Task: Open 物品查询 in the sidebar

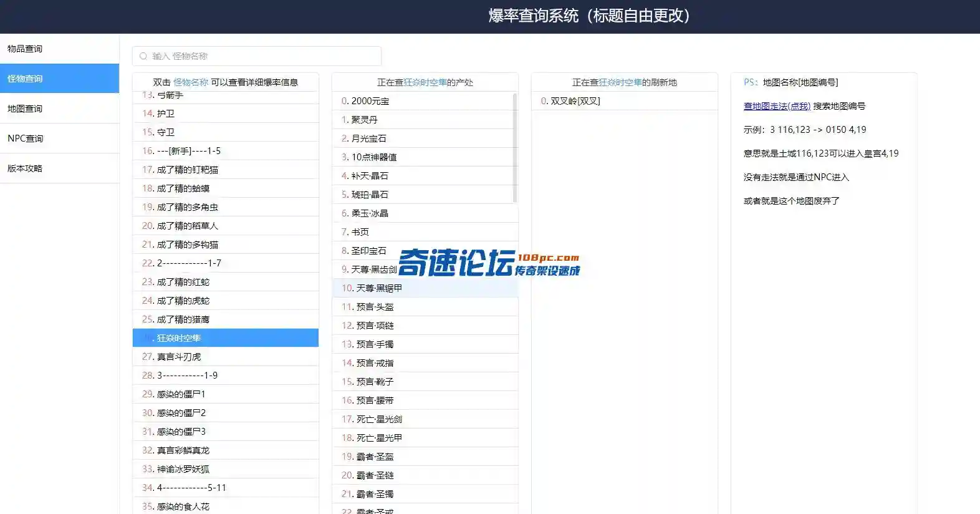Action: click(59, 49)
